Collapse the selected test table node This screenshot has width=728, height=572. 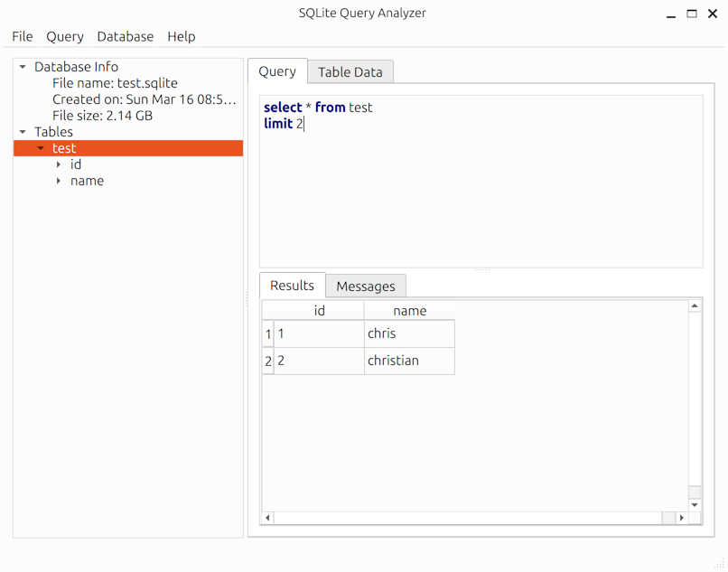coord(40,147)
